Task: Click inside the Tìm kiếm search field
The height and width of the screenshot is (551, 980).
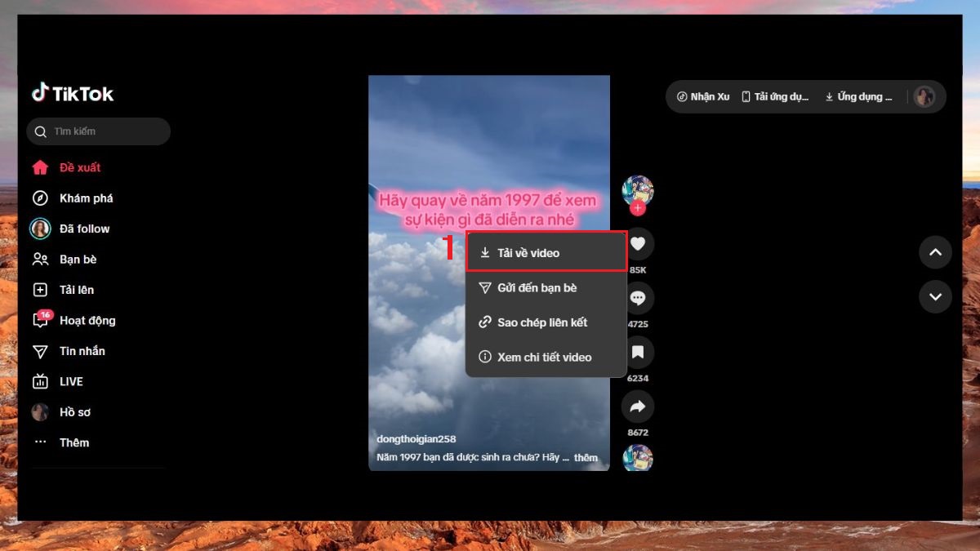Action: [x=98, y=131]
